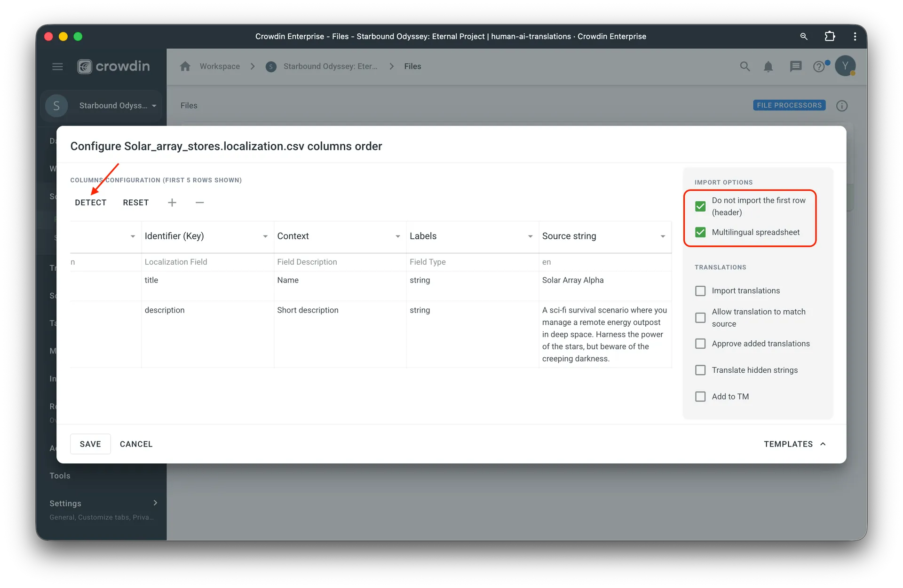Screen dimensions: 903x588
Task: Click the Y user avatar
Action: [846, 66]
